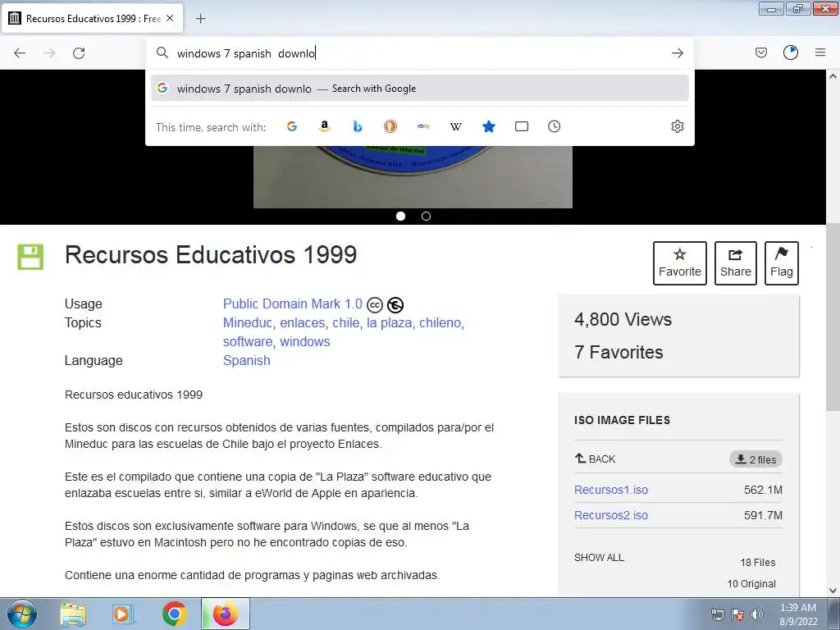The height and width of the screenshot is (630, 840).
Task: Click the Share button
Action: pyautogui.click(x=736, y=263)
